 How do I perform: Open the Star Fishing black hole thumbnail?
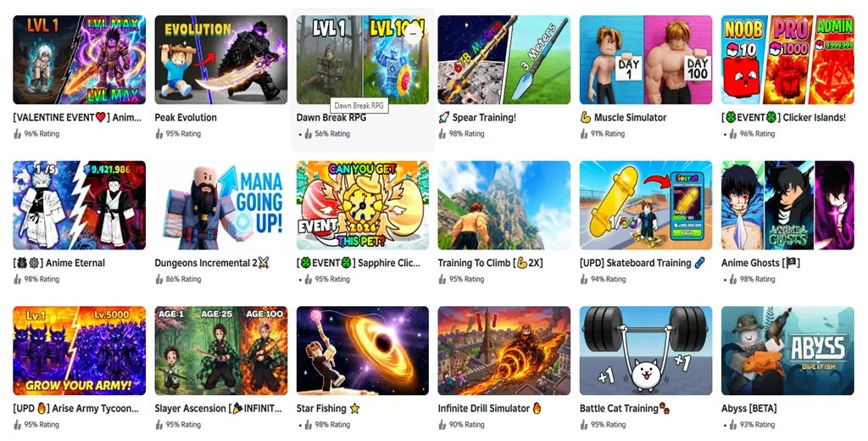pos(362,351)
